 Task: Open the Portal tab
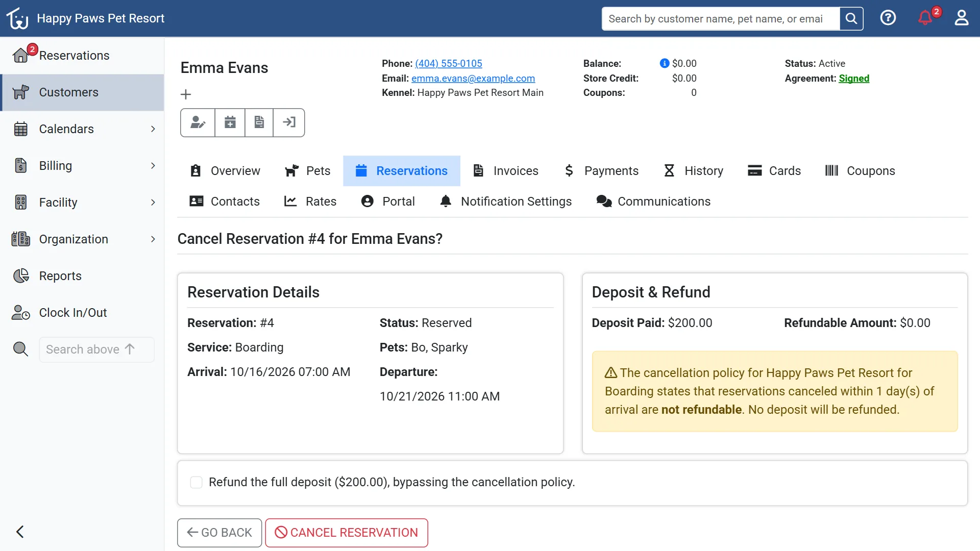pos(388,202)
